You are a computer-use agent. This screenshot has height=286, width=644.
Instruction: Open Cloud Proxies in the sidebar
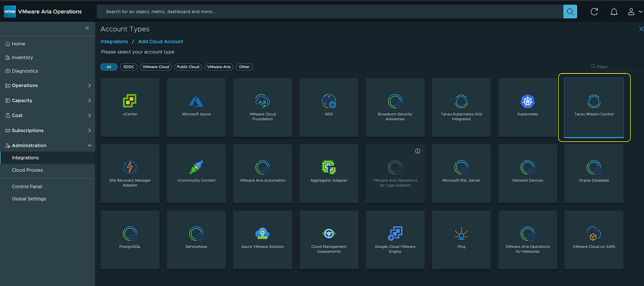pos(27,170)
